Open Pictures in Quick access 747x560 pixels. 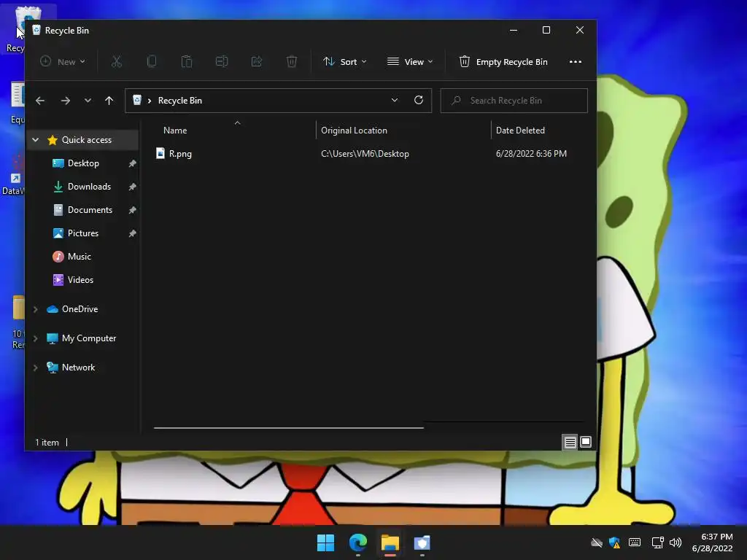pos(83,233)
